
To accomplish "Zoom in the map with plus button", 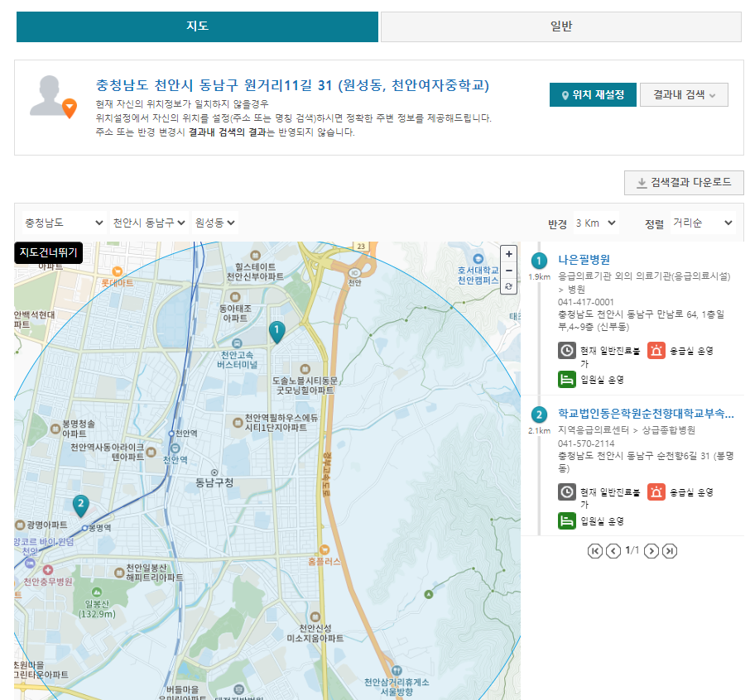I will [x=509, y=254].
